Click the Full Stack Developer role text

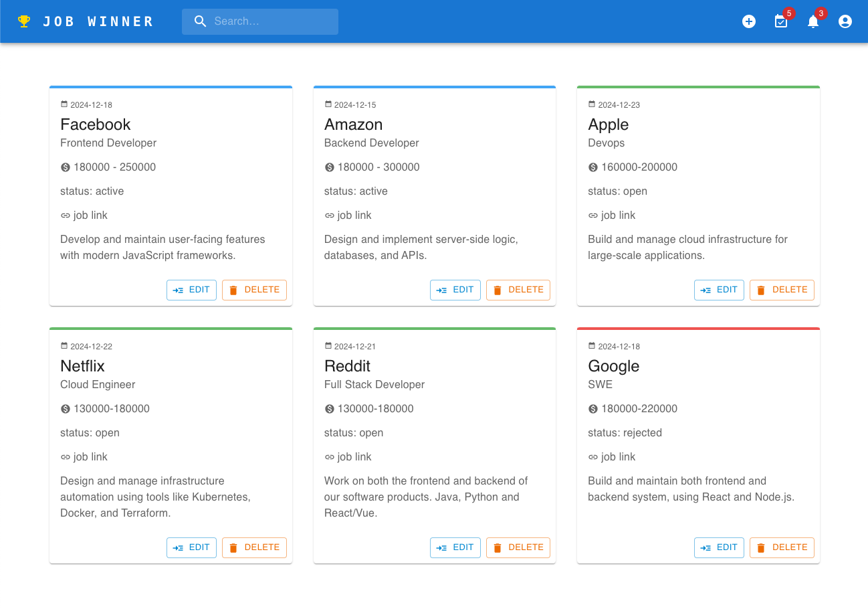[374, 385]
